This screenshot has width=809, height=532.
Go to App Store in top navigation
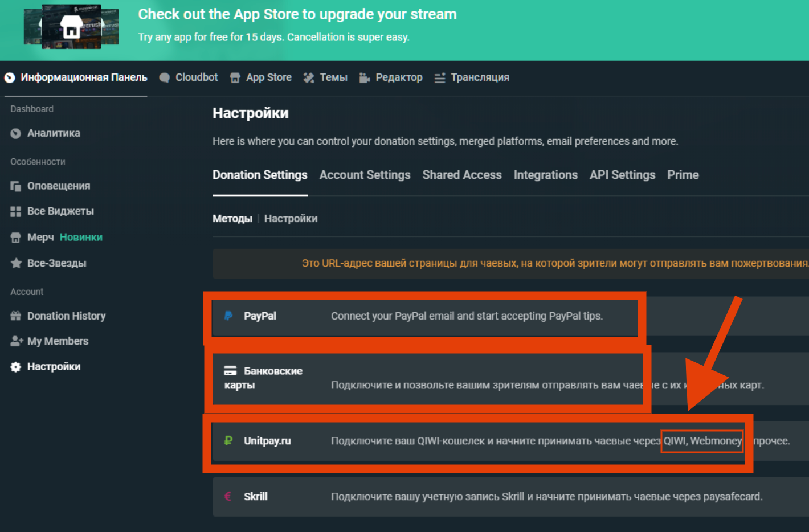(x=269, y=77)
